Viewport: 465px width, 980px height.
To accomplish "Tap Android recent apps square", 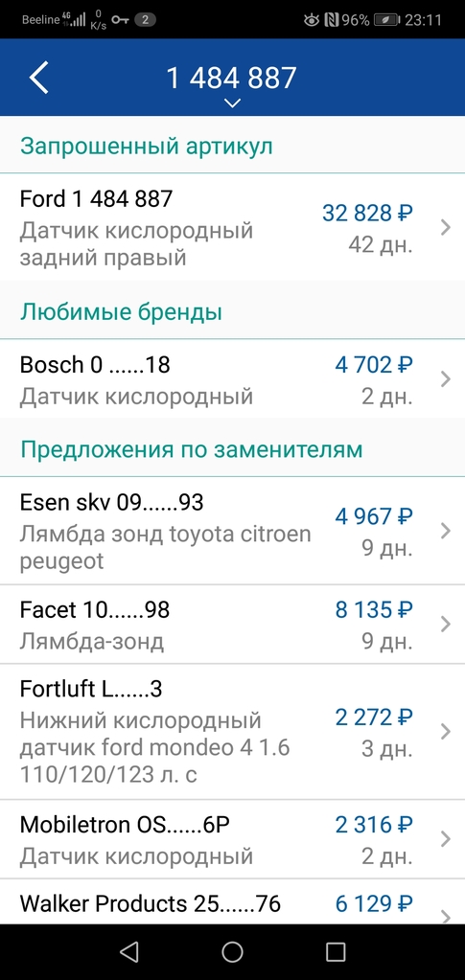I will point(336,951).
